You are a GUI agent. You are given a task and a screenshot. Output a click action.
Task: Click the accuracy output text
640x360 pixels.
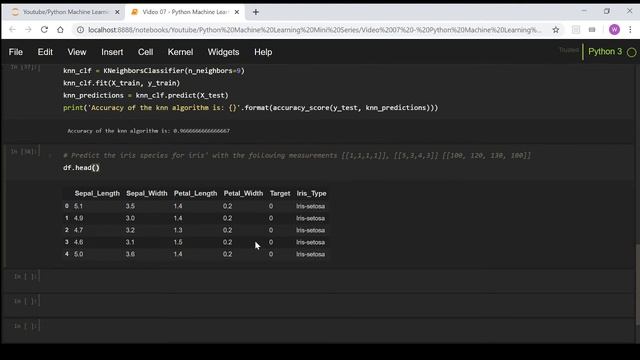[x=149, y=131]
